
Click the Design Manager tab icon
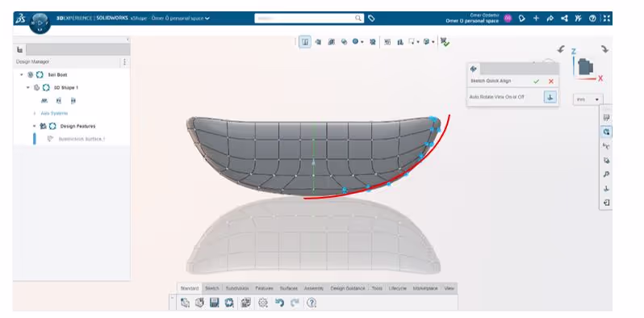point(19,50)
